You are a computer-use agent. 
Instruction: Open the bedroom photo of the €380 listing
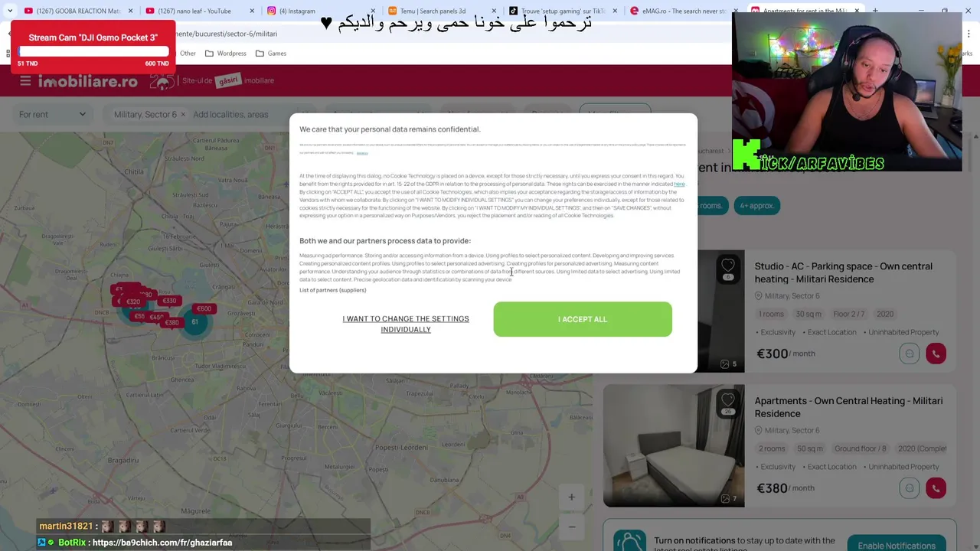coord(674,446)
